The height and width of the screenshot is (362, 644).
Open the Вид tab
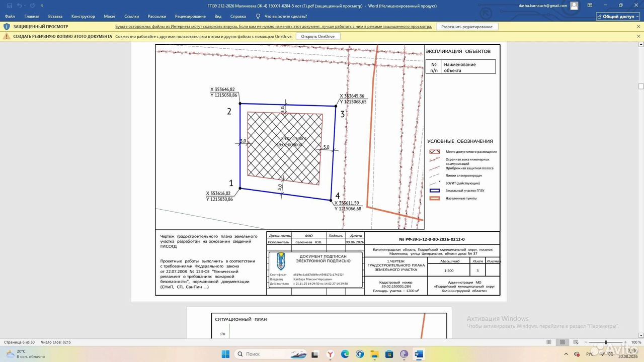click(218, 16)
